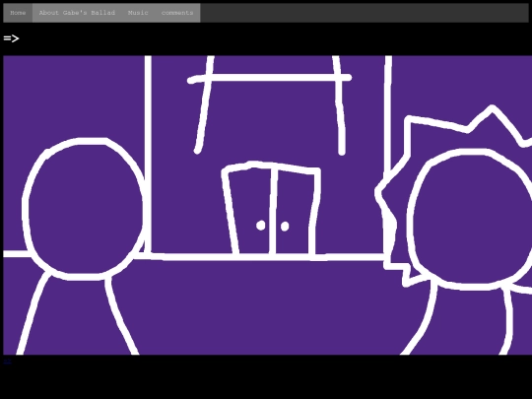This screenshot has width=532, height=399.
Task: Click the purple comic panel image
Action: (267, 205)
